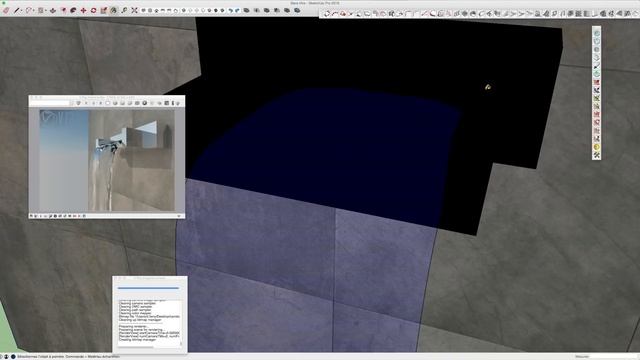Viewport: 640px width, 360px height.
Task: Select the Line pencil tool
Action: click(x=16, y=10)
